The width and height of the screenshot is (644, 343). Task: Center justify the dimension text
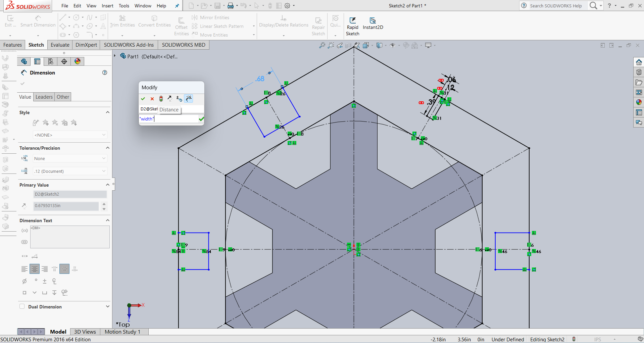(35, 269)
